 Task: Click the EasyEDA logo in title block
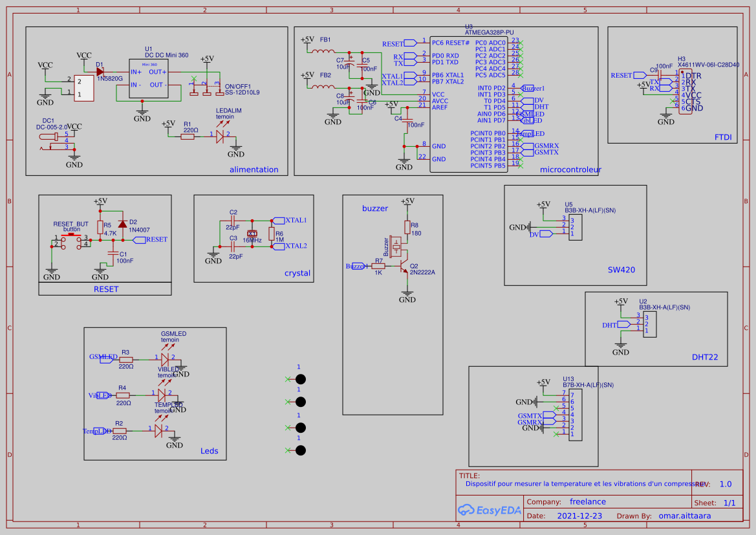point(490,510)
